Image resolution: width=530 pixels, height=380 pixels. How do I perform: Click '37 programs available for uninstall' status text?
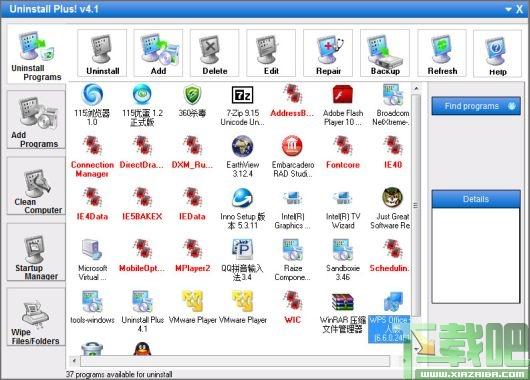119,374
